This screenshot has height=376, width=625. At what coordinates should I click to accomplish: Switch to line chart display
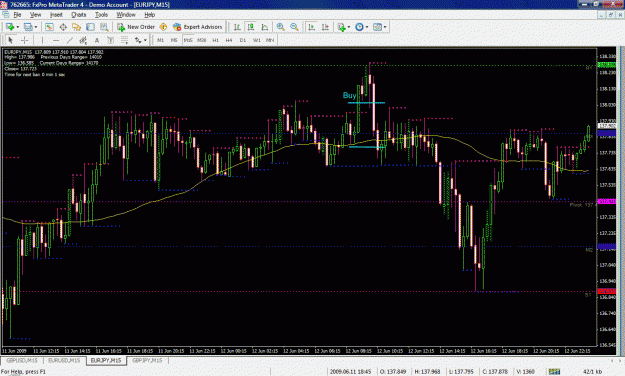(x=265, y=27)
